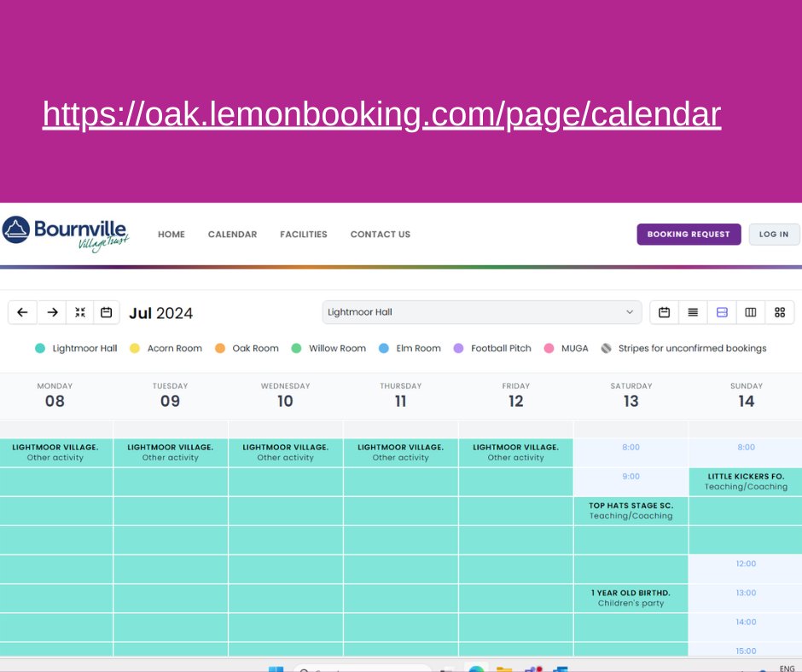Image resolution: width=802 pixels, height=672 pixels.
Task: Toggle Acorn Room yellow legend dot
Action: click(135, 348)
